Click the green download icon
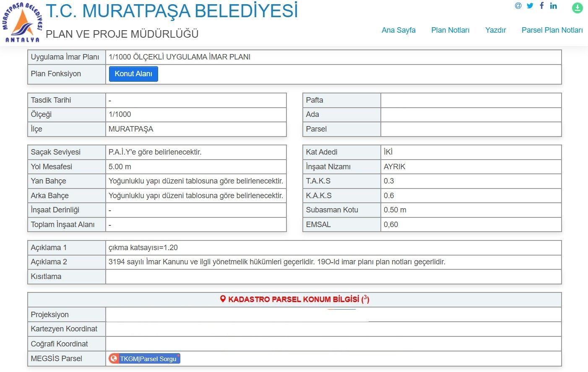 click(578, 8)
